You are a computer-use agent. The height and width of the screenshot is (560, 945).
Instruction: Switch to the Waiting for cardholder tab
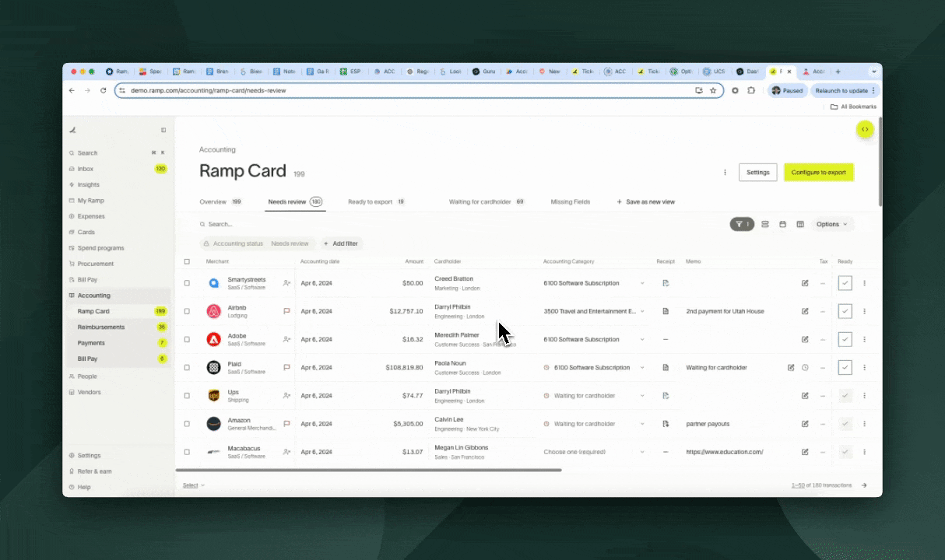[487, 201]
